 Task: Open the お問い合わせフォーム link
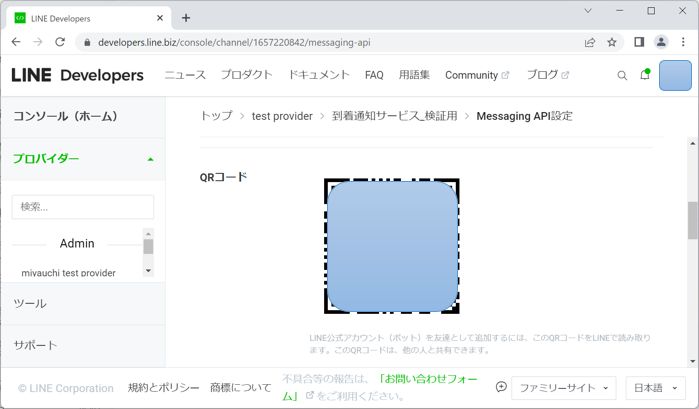coord(428,379)
